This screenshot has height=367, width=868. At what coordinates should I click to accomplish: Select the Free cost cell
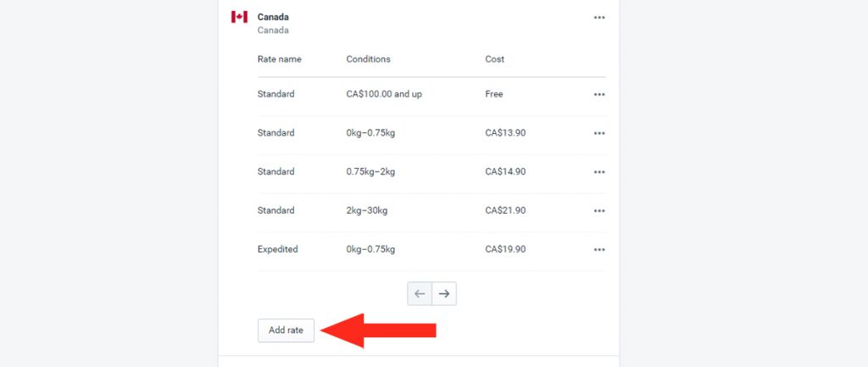pyautogui.click(x=494, y=94)
